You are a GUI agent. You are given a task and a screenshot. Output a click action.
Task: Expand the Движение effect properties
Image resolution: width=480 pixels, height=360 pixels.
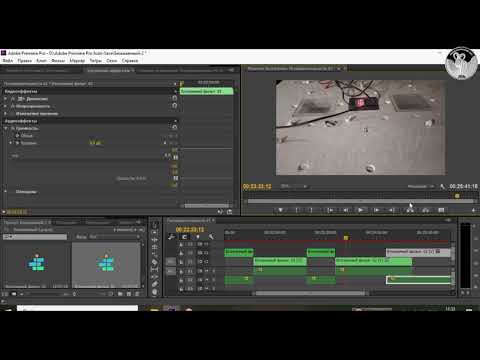5,99
